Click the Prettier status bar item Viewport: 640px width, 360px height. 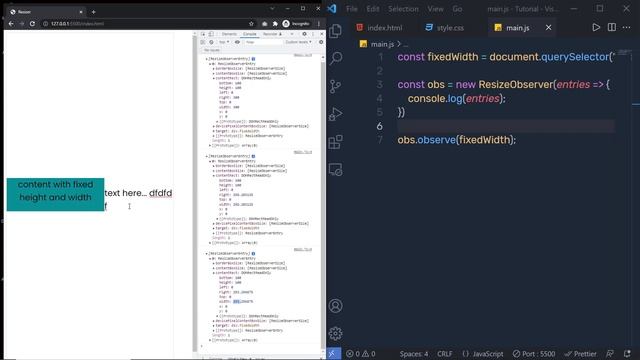[x=580, y=354]
